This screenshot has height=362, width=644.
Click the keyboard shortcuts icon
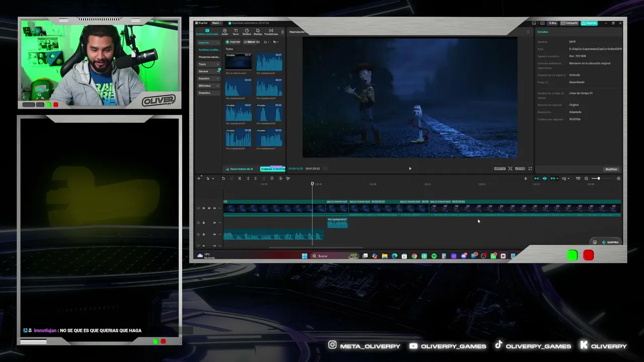click(542, 23)
